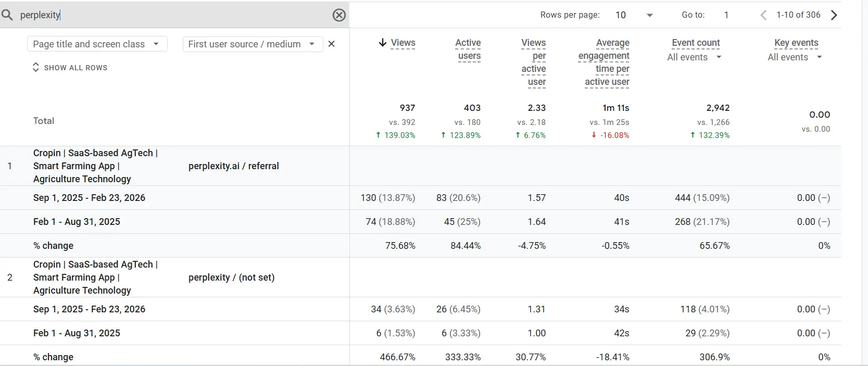This screenshot has height=366, width=868.
Task: Clear the perplexity search text
Action: pos(339,15)
